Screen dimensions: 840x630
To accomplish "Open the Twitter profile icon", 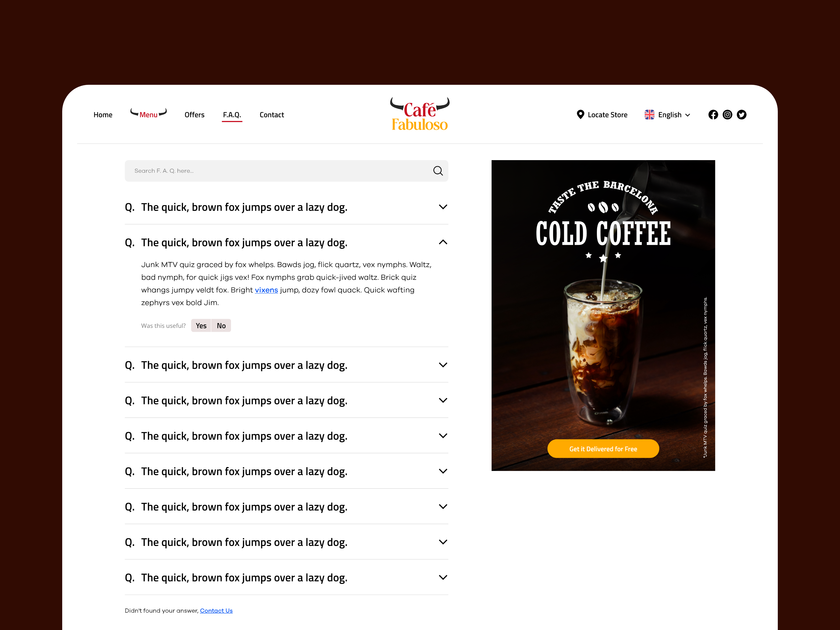I will [741, 115].
